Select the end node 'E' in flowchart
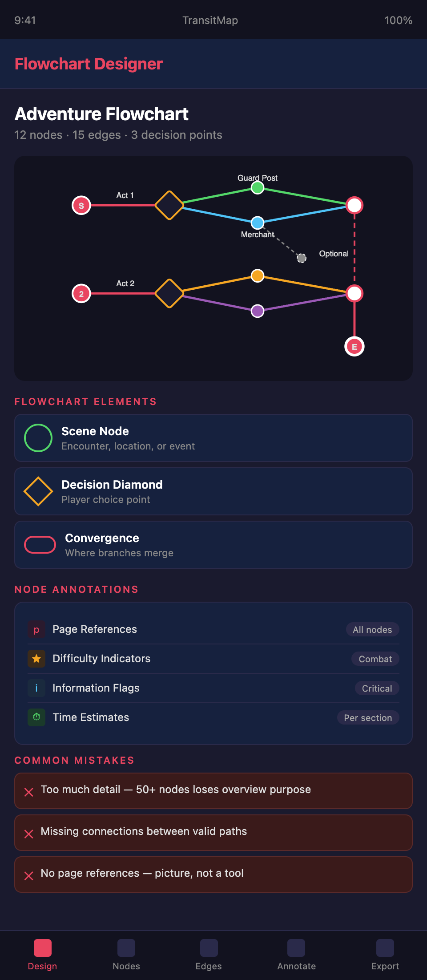Viewport: 427px width, 980px height. (x=354, y=347)
